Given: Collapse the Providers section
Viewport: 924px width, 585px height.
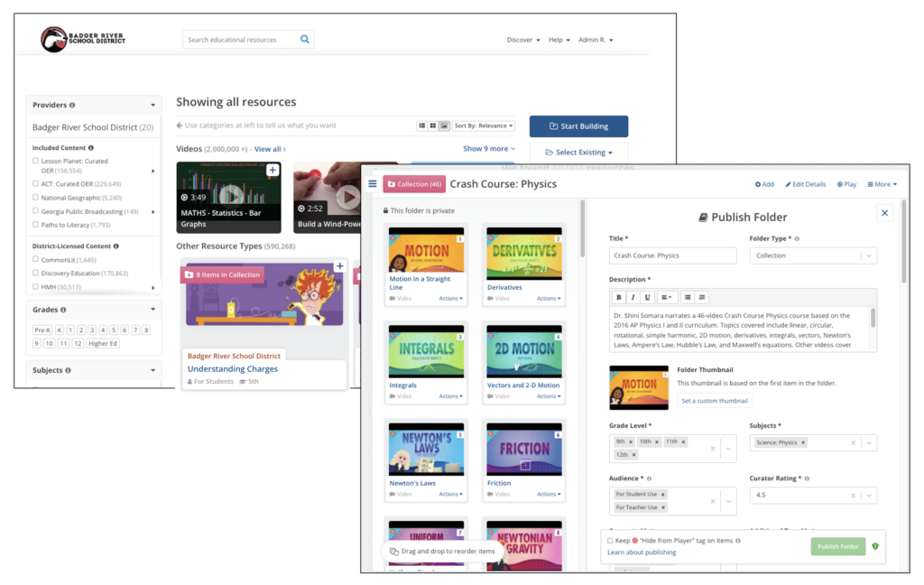Looking at the screenshot, I should tap(153, 105).
